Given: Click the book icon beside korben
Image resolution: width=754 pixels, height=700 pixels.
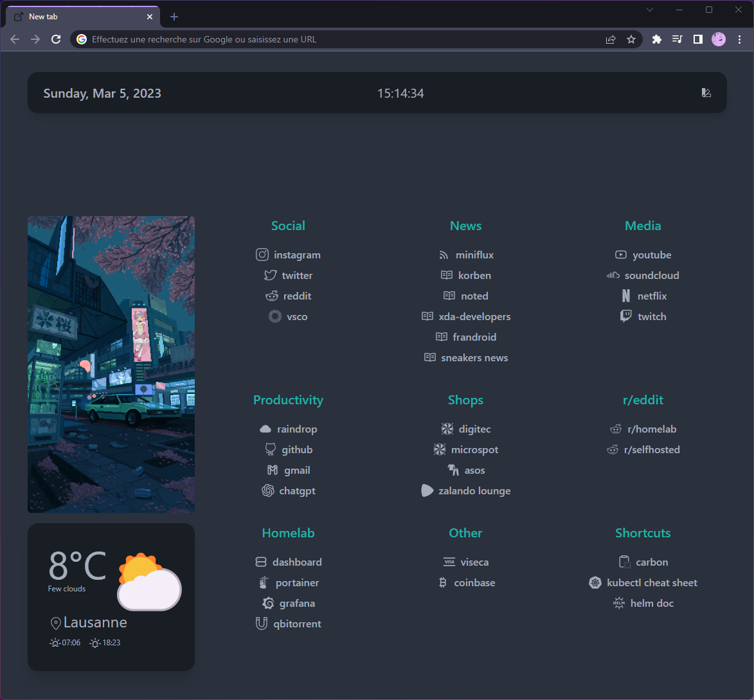Looking at the screenshot, I should [x=447, y=275].
